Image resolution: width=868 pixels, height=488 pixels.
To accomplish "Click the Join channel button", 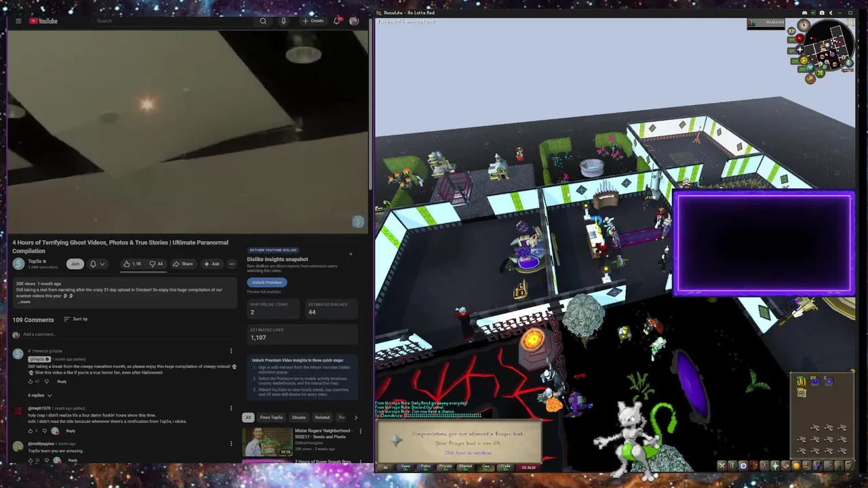I will pyautogui.click(x=75, y=264).
